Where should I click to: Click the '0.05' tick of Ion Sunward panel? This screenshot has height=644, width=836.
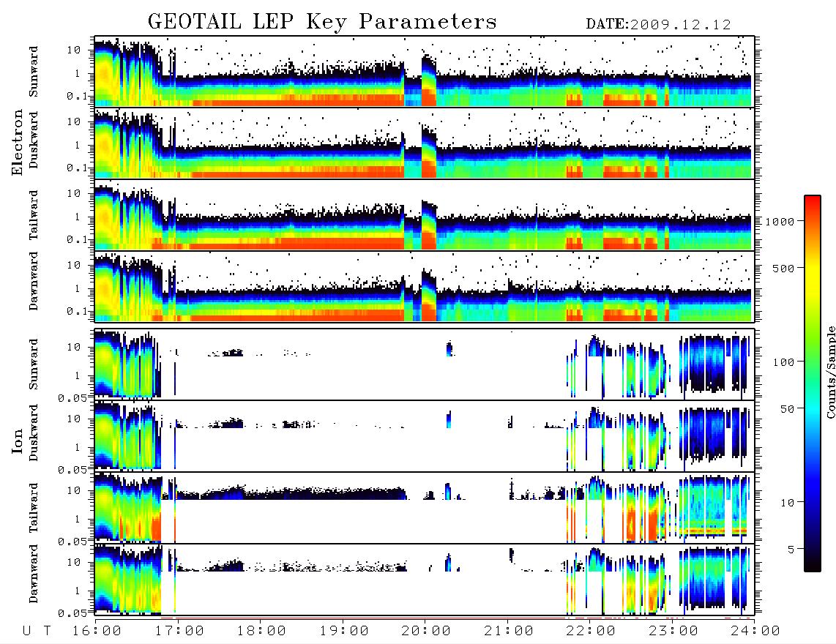(x=72, y=398)
